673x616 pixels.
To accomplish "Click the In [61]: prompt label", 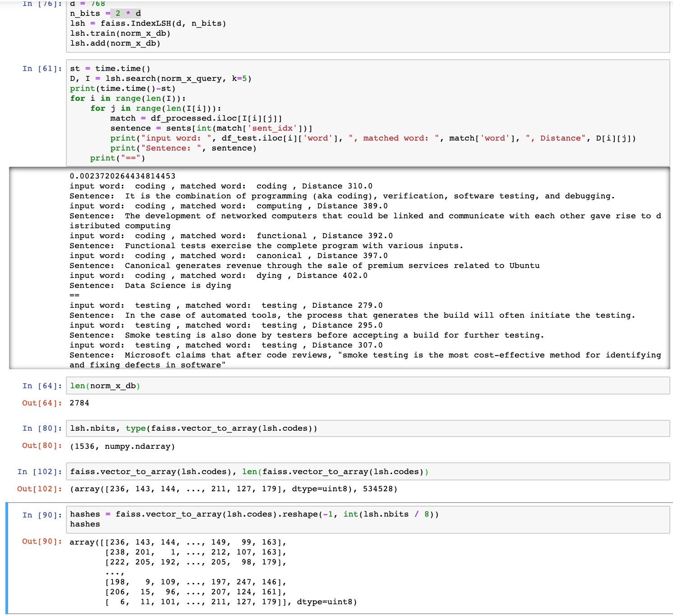I will (x=42, y=69).
